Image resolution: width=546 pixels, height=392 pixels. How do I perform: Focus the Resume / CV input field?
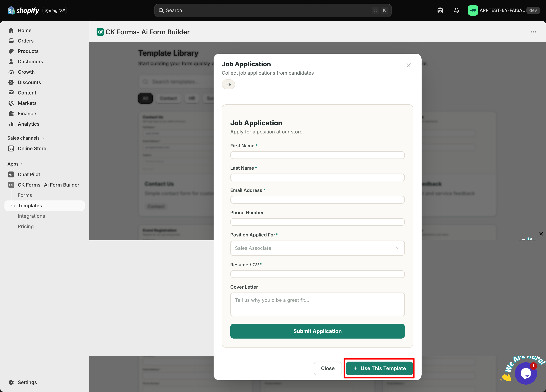(317, 274)
